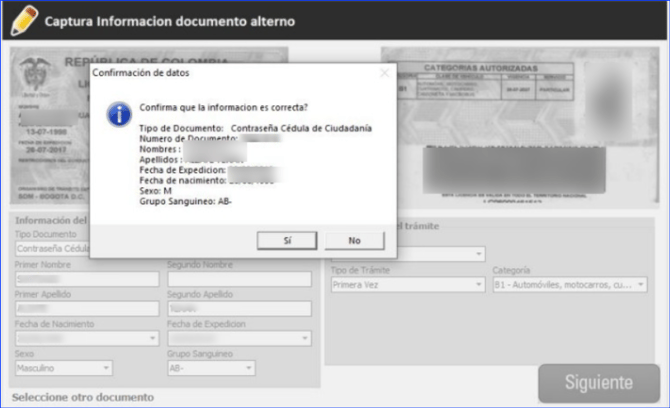Click the blue information icon in dialog
The height and width of the screenshot is (408, 670).
(x=119, y=114)
